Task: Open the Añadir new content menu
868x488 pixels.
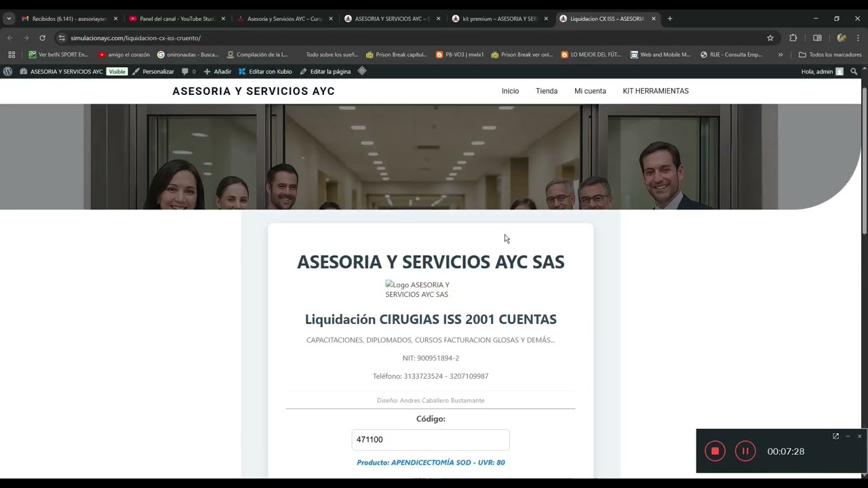Action: [x=218, y=71]
